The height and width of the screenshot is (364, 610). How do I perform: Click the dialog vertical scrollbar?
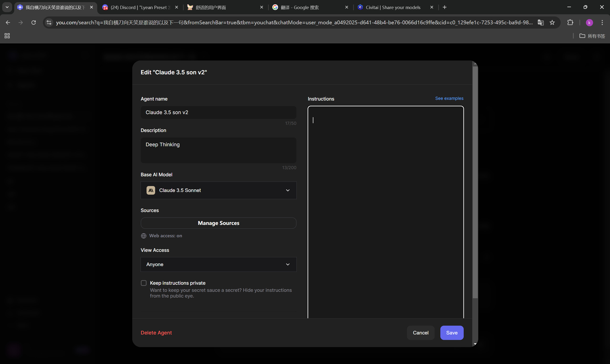[x=475, y=182]
